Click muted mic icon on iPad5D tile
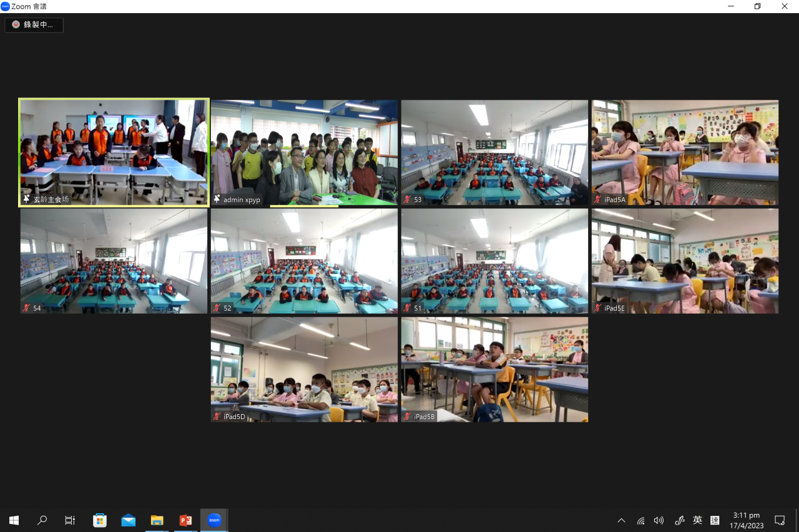The width and height of the screenshot is (799, 532). [x=217, y=417]
